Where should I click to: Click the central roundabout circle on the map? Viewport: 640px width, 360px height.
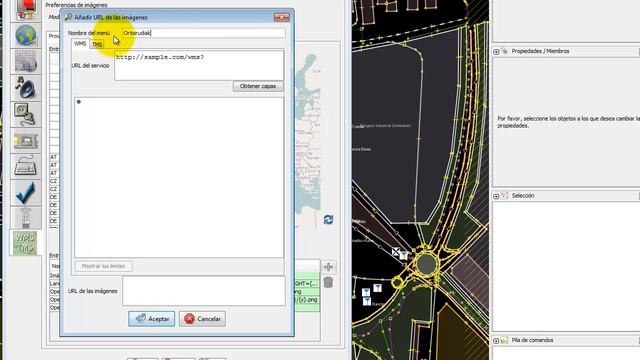[x=427, y=264]
